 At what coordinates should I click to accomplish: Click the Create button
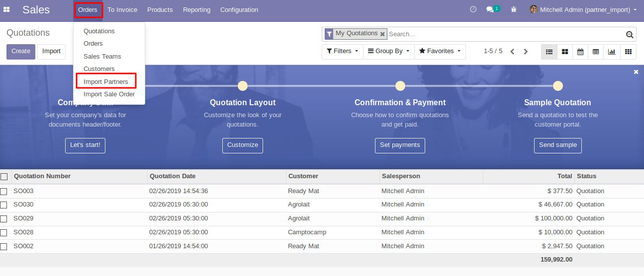(21, 51)
